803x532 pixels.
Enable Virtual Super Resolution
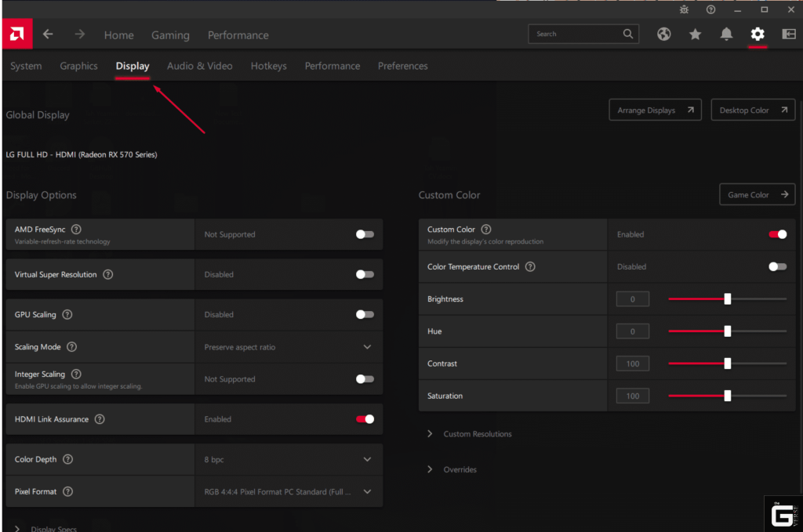pos(364,274)
